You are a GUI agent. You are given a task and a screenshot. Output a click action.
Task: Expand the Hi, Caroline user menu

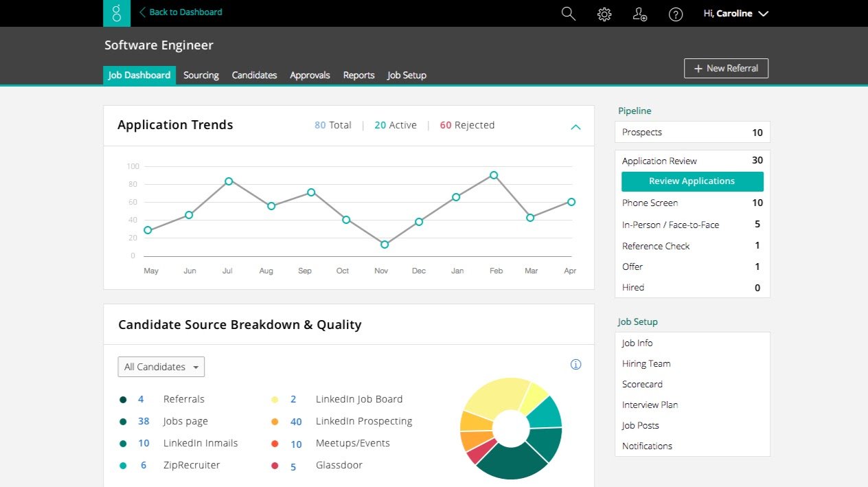point(735,13)
